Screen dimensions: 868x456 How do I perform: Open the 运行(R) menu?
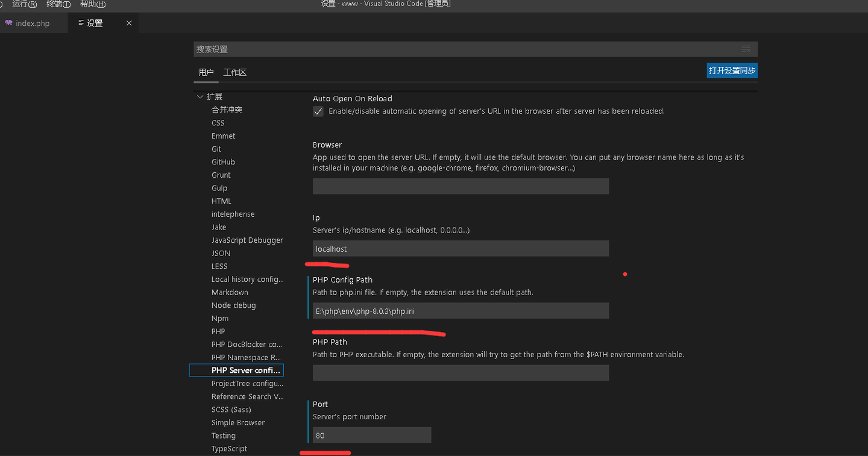(24, 4)
